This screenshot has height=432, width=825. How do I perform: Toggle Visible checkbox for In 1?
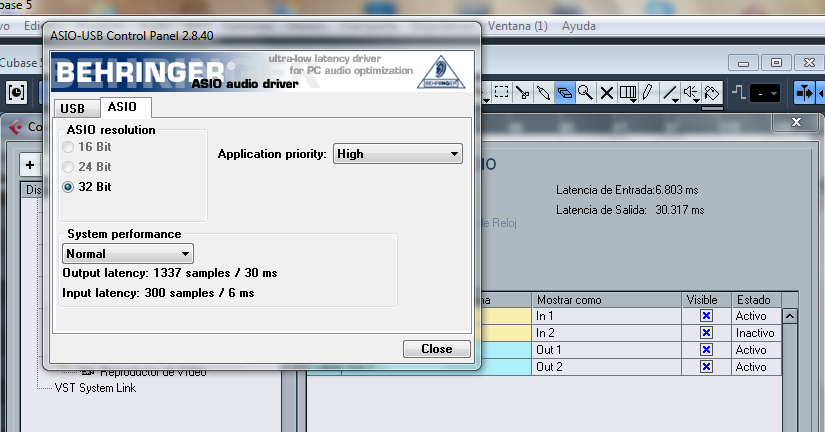[x=706, y=316]
